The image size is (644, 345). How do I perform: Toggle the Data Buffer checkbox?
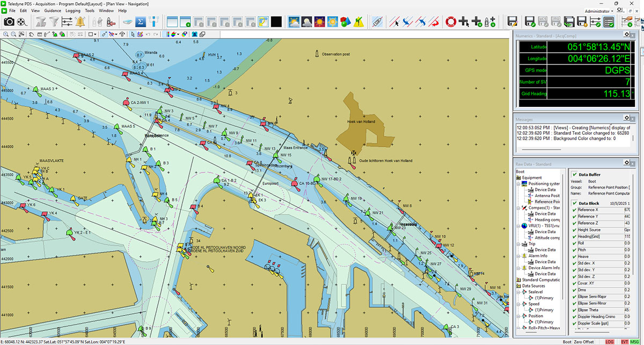[x=575, y=175]
